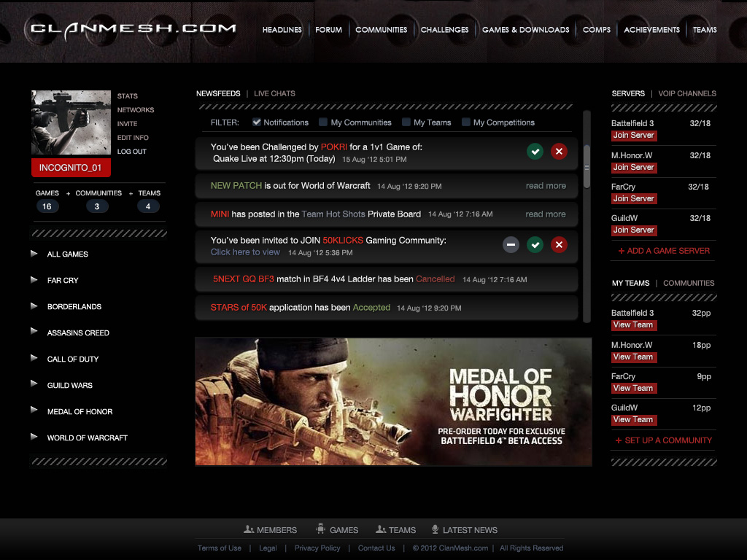
Task: Enable the My Communities filter checkbox
Action: coord(323,122)
